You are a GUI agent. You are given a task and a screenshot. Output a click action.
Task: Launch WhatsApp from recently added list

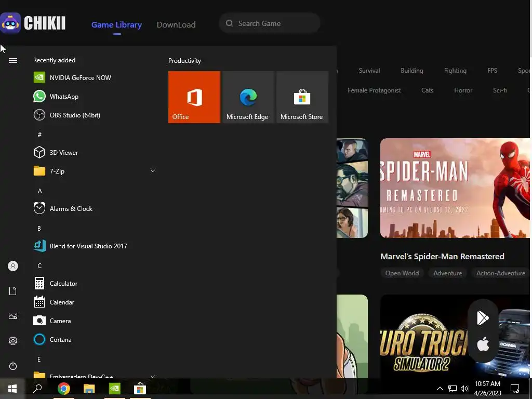[94, 96]
